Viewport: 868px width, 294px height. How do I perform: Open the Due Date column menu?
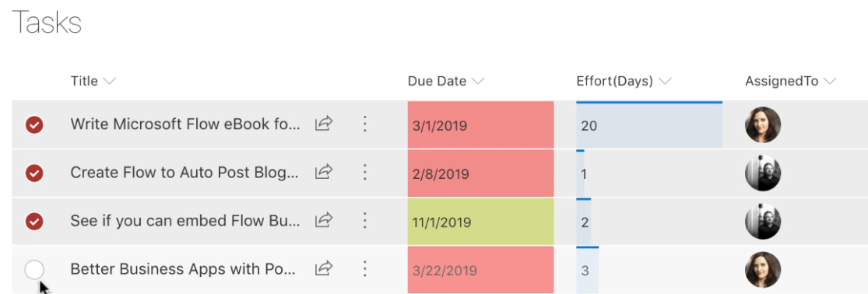pos(478,81)
